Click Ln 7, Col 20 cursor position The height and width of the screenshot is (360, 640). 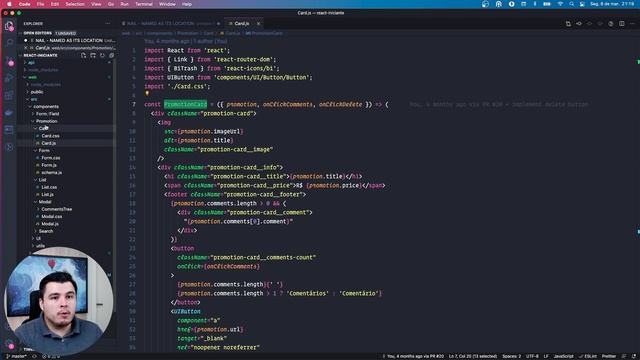point(473,356)
